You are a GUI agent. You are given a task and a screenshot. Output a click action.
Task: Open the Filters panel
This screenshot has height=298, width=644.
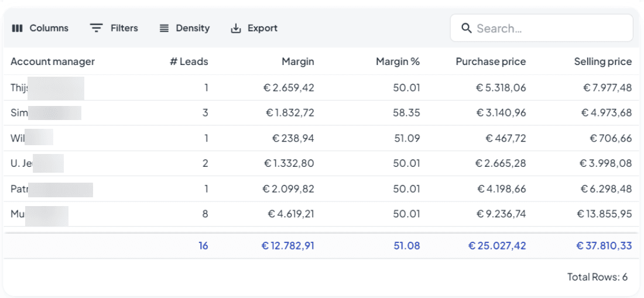pos(114,28)
